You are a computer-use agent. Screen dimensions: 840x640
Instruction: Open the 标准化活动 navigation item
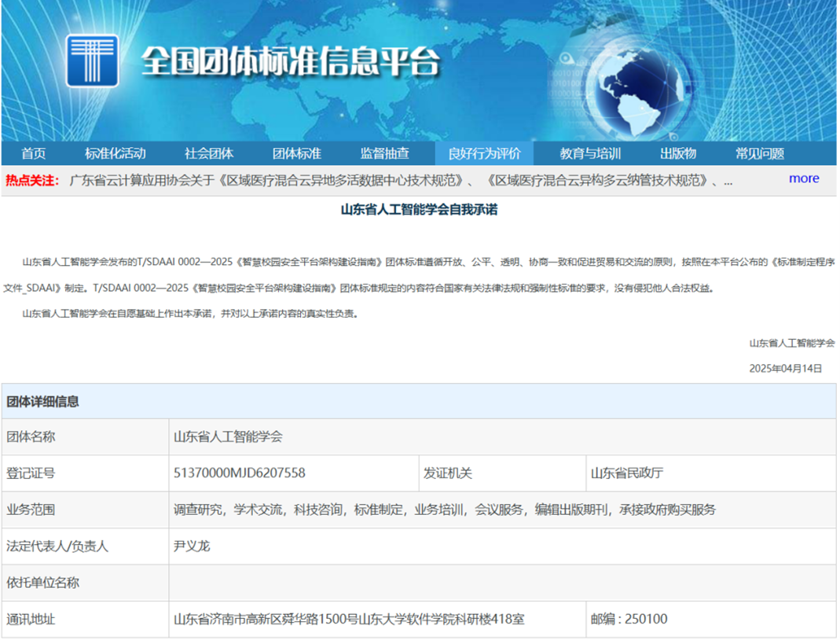point(116,154)
